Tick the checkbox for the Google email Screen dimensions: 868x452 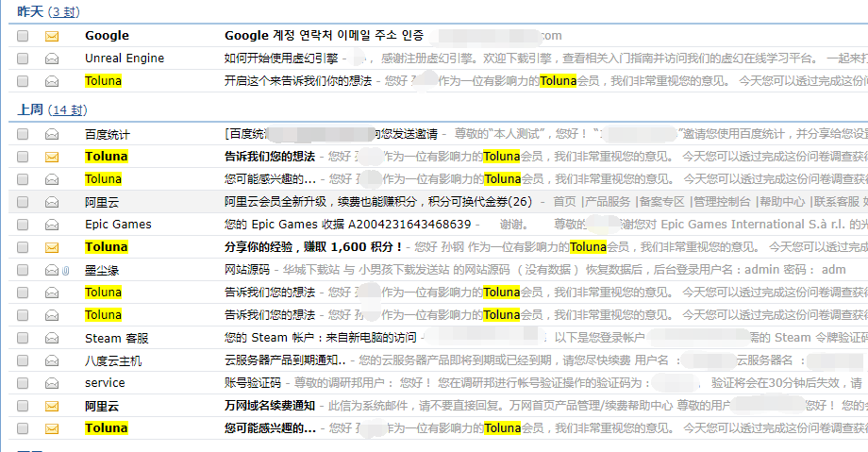tap(23, 36)
